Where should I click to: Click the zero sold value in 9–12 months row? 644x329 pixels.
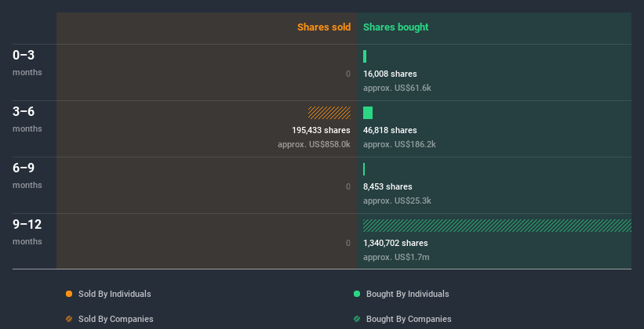click(348, 243)
